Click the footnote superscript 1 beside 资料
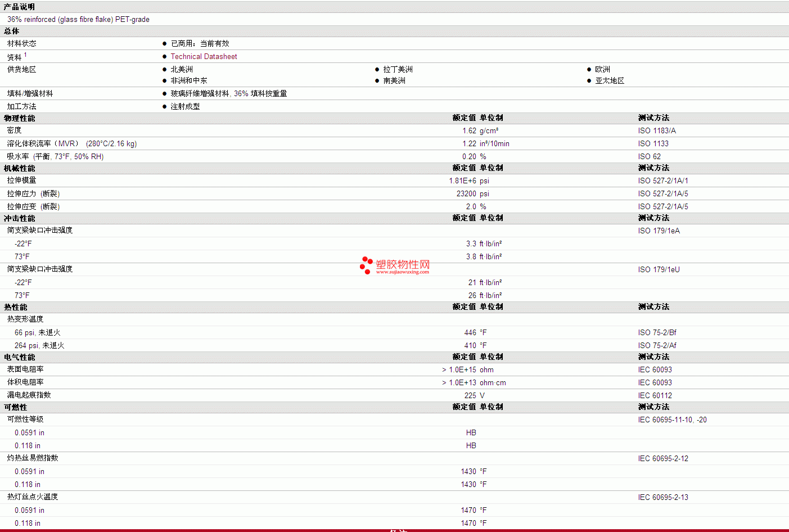789x532 pixels. click(x=25, y=55)
